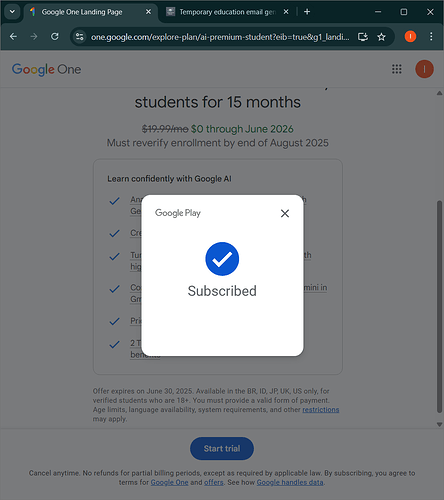Close the Temporary education email tab

click(286, 12)
